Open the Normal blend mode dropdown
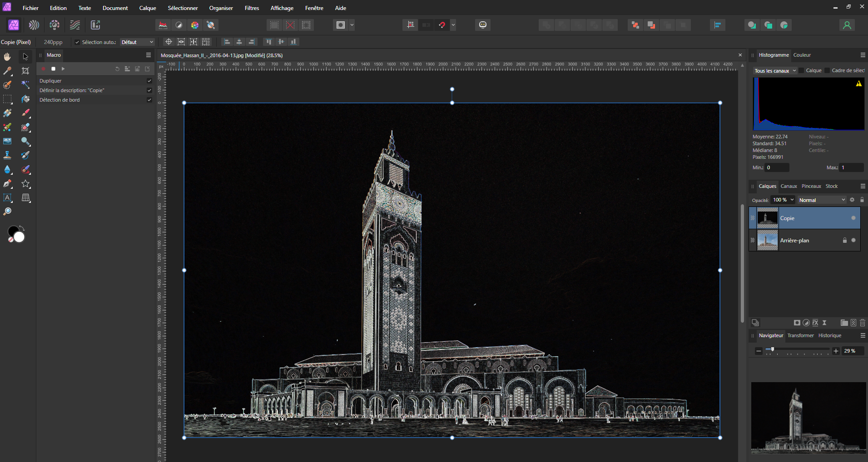 pos(822,200)
